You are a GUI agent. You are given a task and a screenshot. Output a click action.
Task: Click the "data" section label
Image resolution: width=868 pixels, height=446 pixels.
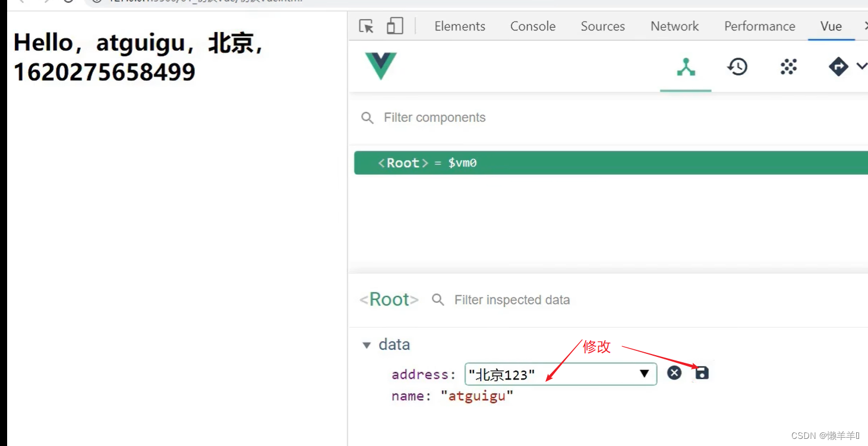[x=394, y=344]
